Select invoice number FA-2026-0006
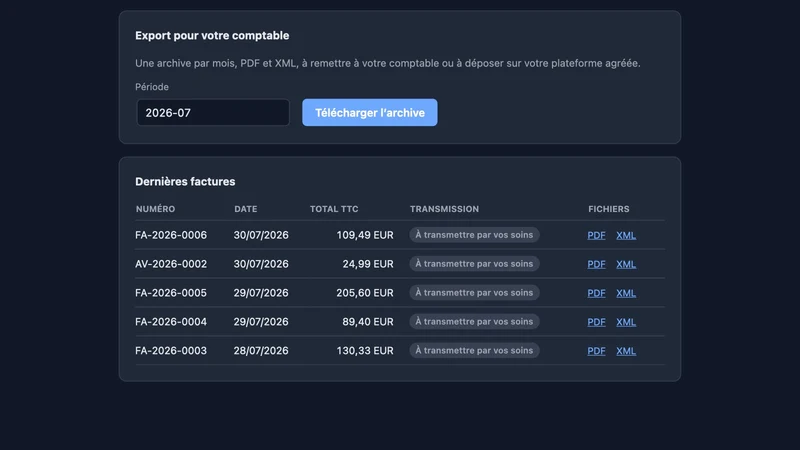The height and width of the screenshot is (450, 800). pos(171,235)
